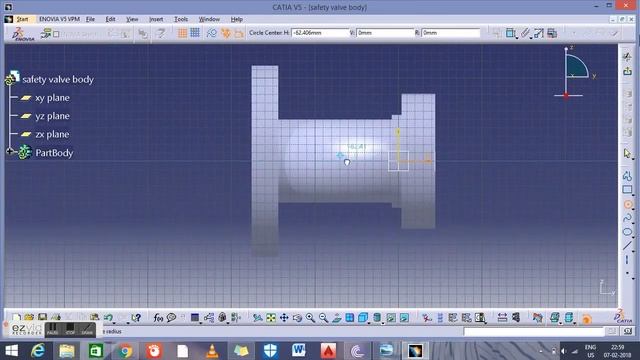Open Google Chrome from taskbar
This screenshot has width=640, height=360.
125,351
